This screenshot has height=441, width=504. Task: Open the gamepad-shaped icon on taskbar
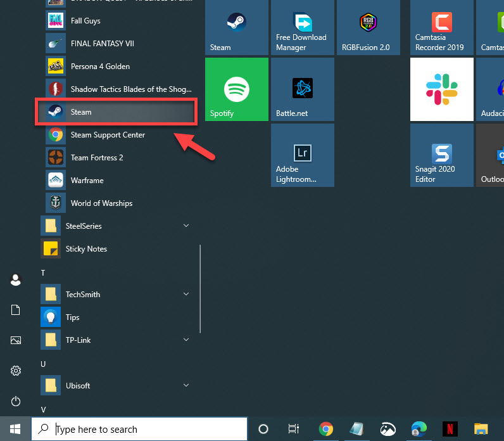tap(388, 429)
